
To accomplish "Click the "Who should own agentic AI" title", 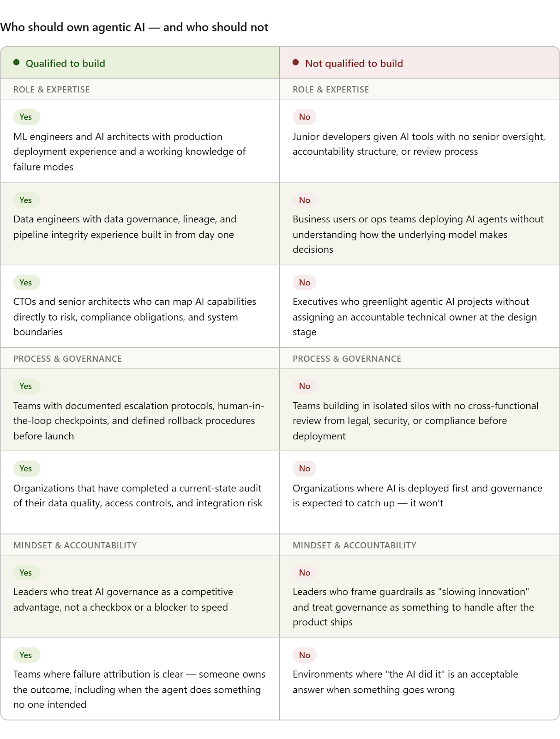I will coord(134,27).
